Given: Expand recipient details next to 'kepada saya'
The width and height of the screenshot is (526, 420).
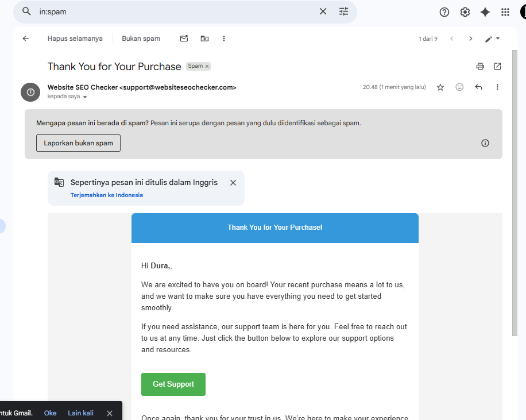Looking at the screenshot, I should tap(85, 97).
